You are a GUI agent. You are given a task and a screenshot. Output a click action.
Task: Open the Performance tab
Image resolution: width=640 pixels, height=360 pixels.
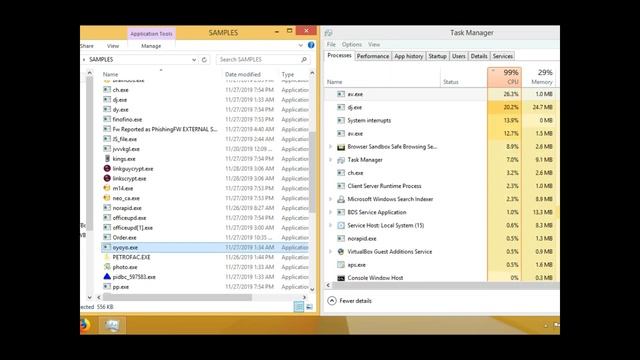373,56
